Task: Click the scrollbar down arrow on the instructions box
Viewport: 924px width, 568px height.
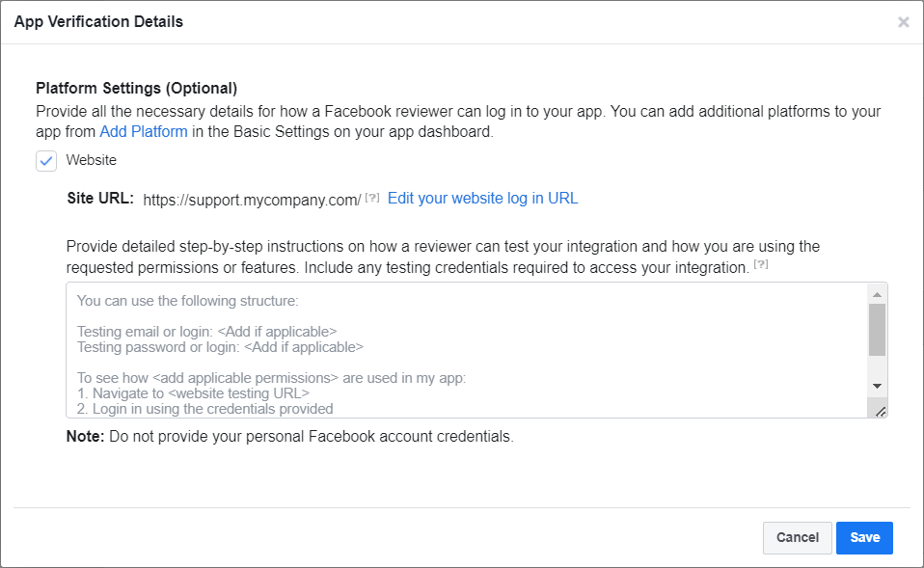Action: [x=878, y=385]
